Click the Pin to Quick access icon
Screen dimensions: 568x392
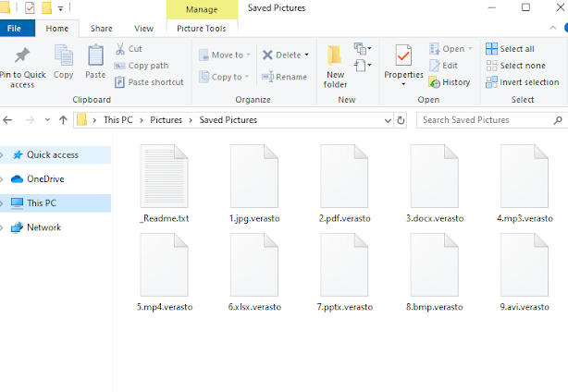click(x=22, y=57)
